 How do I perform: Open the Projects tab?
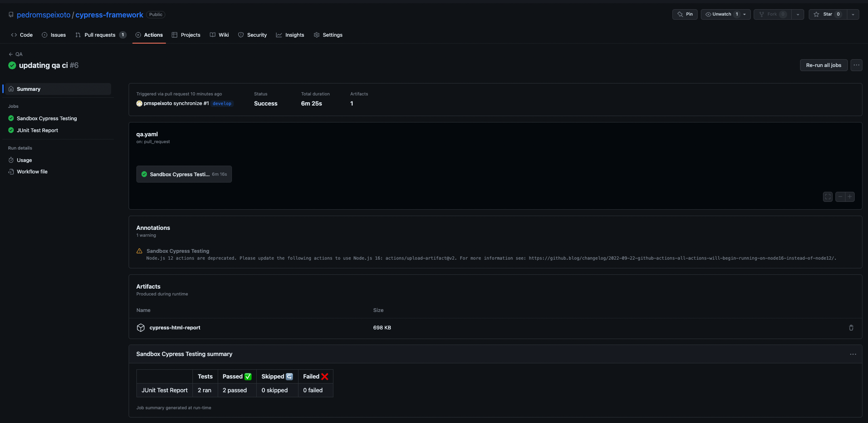pos(186,35)
